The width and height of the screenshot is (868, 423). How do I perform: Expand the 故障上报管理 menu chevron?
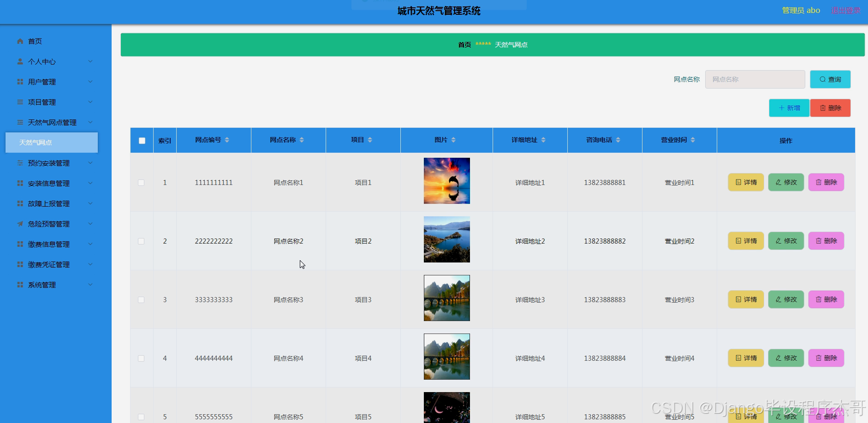pyautogui.click(x=90, y=203)
